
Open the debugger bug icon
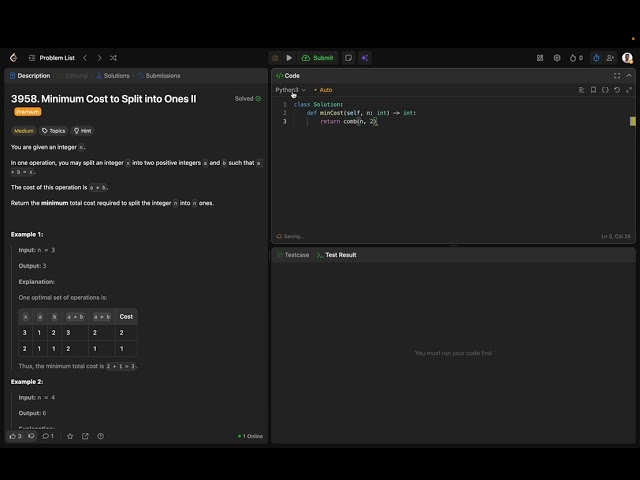click(276, 58)
